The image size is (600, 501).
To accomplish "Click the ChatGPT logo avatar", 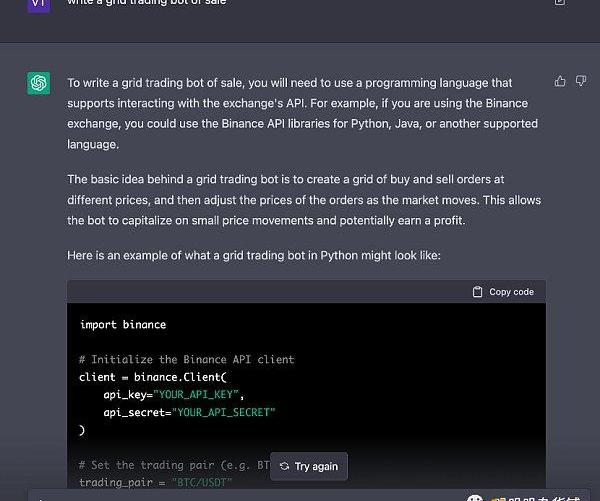I will [39, 83].
